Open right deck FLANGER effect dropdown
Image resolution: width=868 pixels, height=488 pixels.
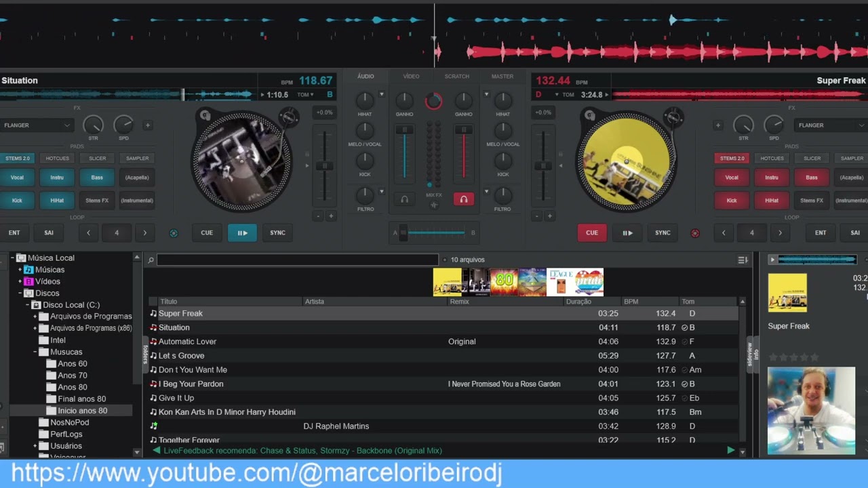[x=831, y=125]
